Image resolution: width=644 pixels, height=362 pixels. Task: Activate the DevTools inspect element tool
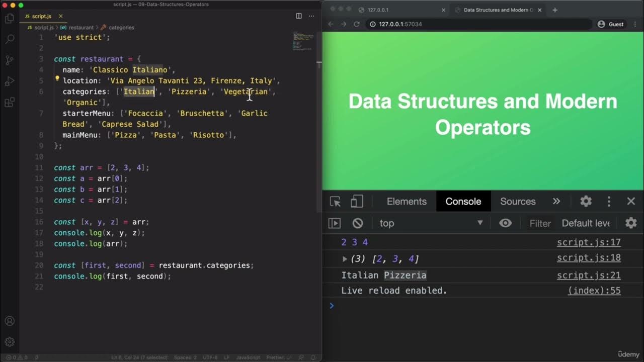[x=335, y=202]
